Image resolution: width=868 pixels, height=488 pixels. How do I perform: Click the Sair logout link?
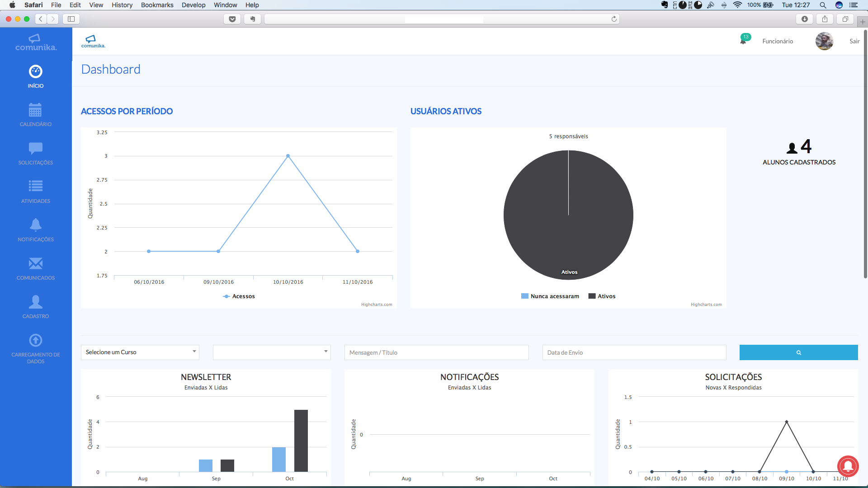click(854, 41)
